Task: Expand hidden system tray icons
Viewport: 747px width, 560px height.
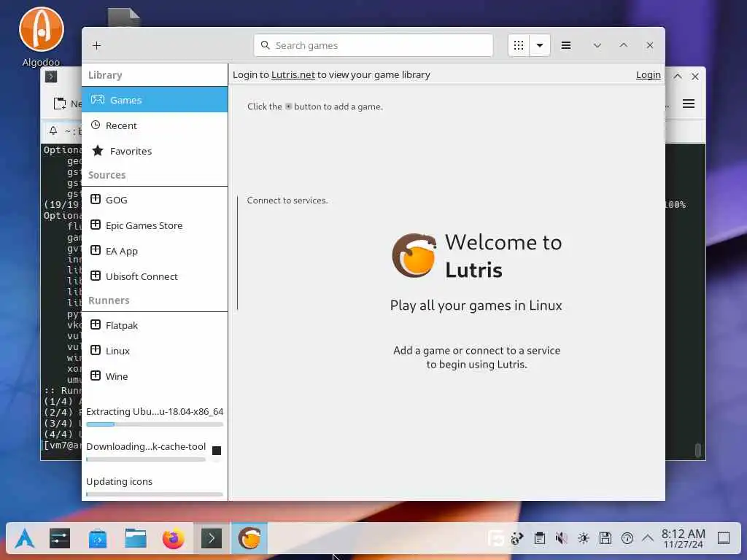Action: point(648,539)
